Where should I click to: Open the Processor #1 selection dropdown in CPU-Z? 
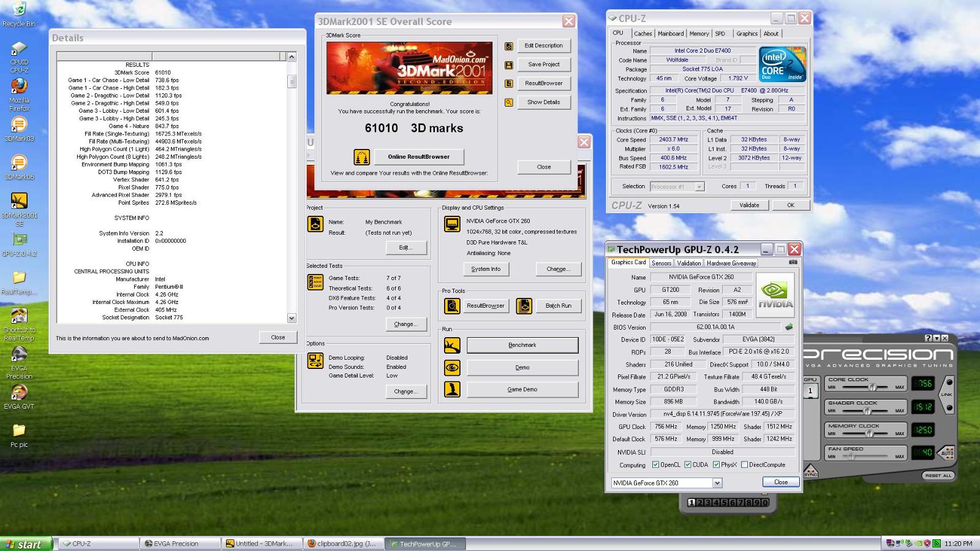pos(699,186)
